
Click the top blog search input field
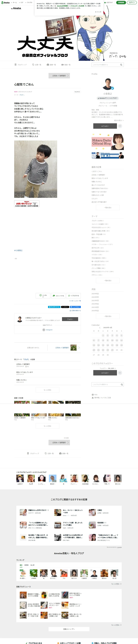(105, 65)
